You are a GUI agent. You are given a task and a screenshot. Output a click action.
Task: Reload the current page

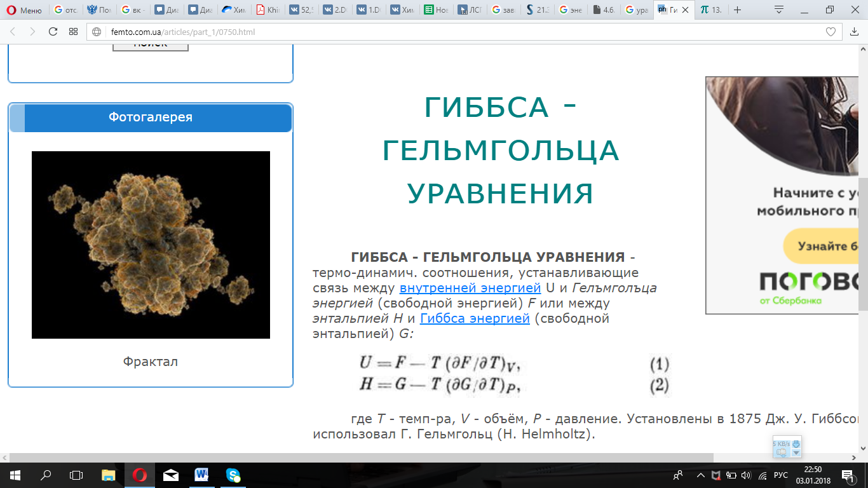click(53, 32)
